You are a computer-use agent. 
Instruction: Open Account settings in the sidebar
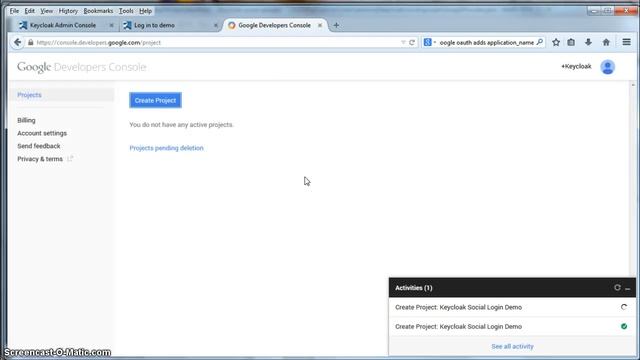[x=42, y=133]
